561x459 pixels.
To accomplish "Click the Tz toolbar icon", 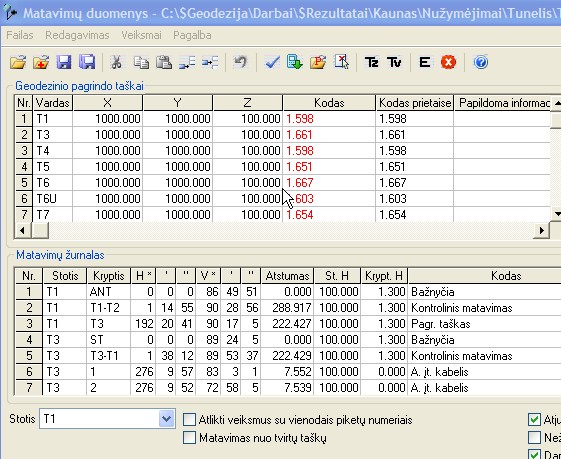I will pos(371,63).
